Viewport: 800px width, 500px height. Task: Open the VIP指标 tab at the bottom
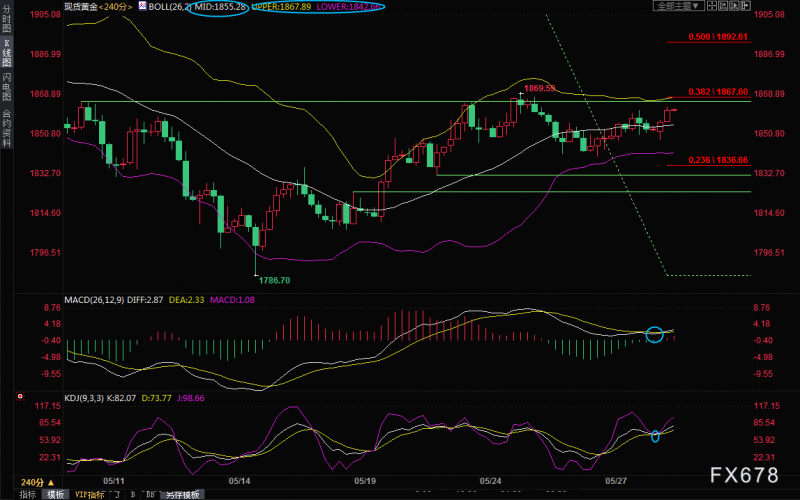click(x=91, y=494)
